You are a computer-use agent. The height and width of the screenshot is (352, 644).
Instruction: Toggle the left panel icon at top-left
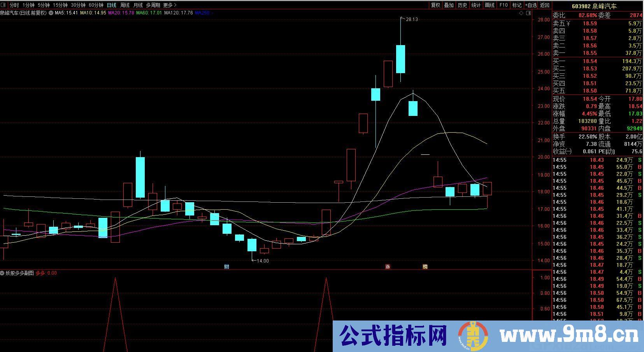[4, 5]
